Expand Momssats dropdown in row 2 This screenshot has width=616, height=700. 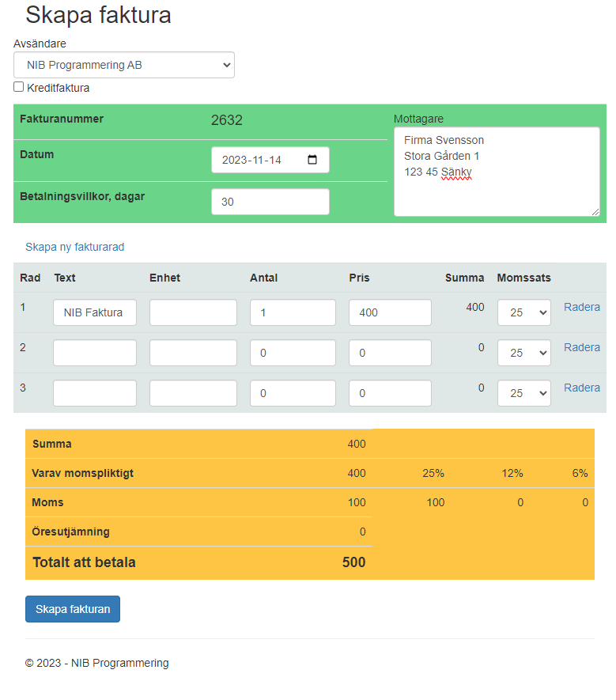pyautogui.click(x=523, y=353)
